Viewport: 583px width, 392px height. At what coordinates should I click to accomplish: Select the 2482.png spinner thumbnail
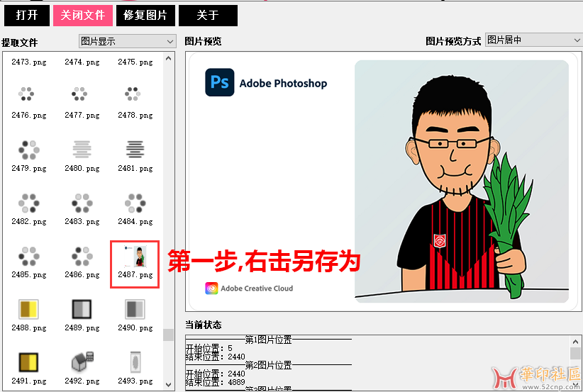point(28,203)
